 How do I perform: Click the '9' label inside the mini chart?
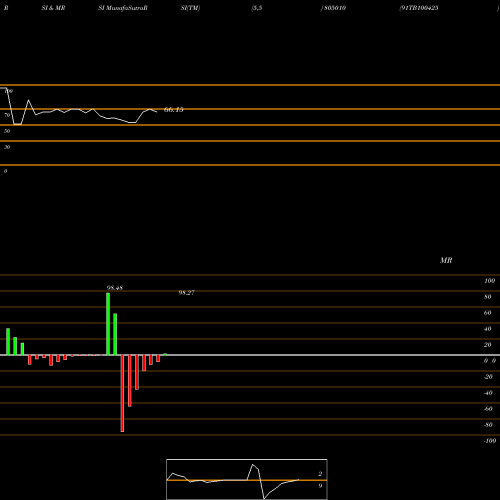320,486
